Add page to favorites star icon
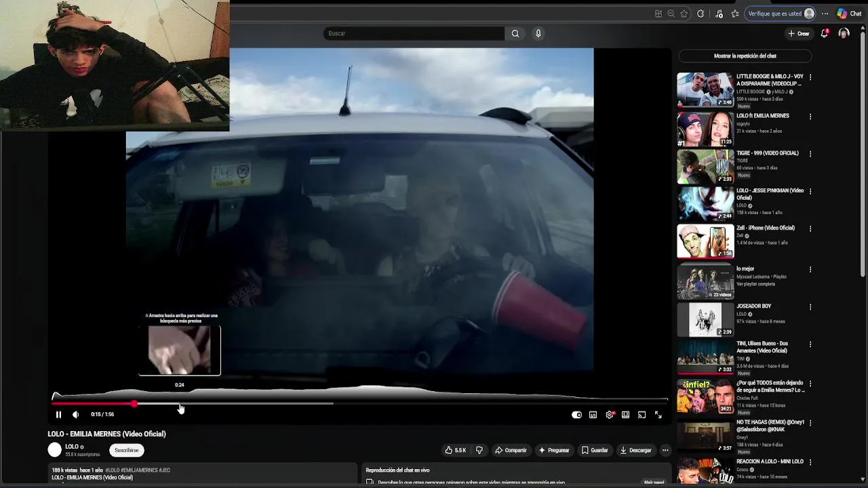The height and width of the screenshot is (488, 868). point(684,14)
